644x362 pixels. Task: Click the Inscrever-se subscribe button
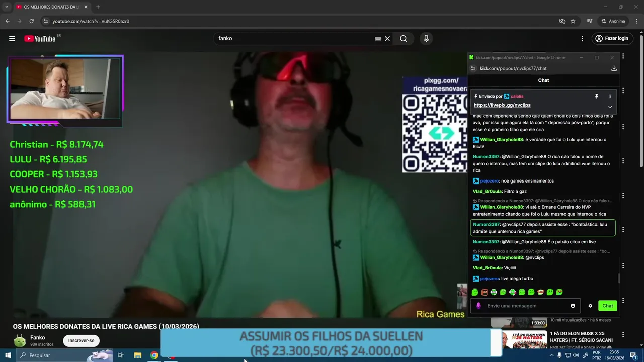pyautogui.click(x=81, y=341)
